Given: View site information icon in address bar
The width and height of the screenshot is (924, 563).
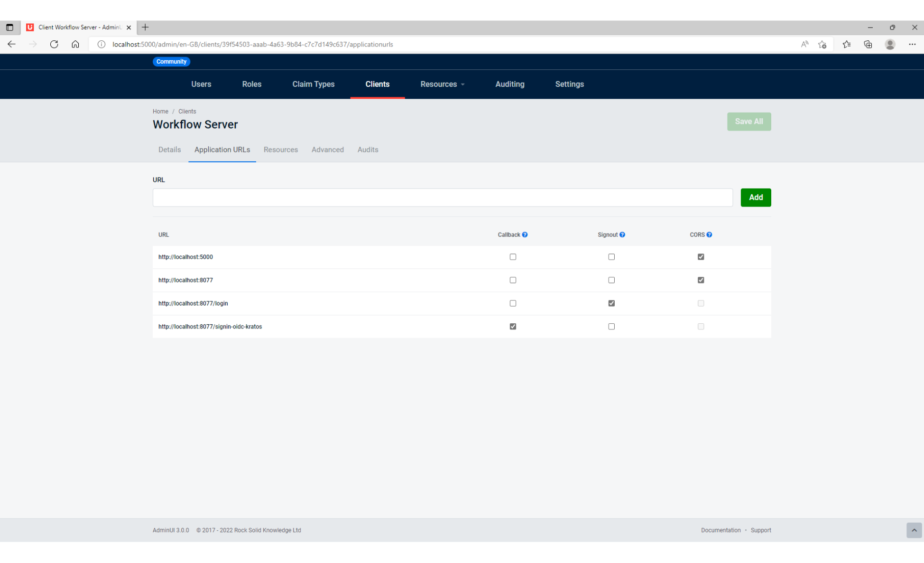Looking at the screenshot, I should pos(101,44).
